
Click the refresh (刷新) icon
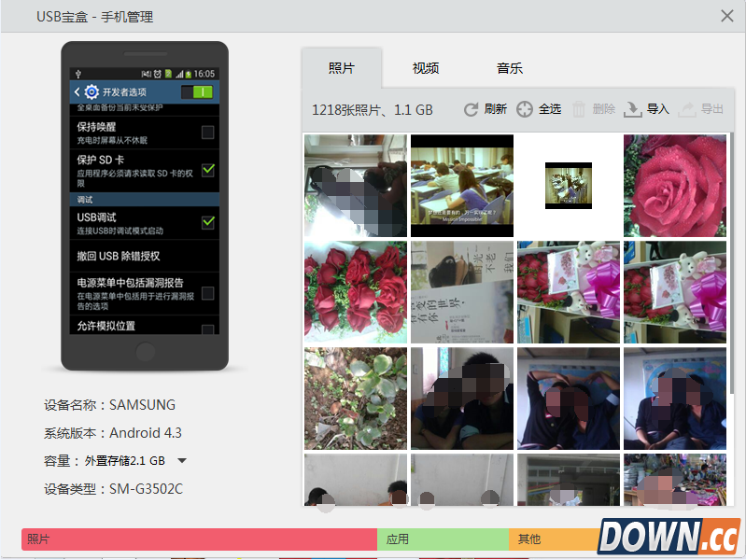click(x=472, y=109)
